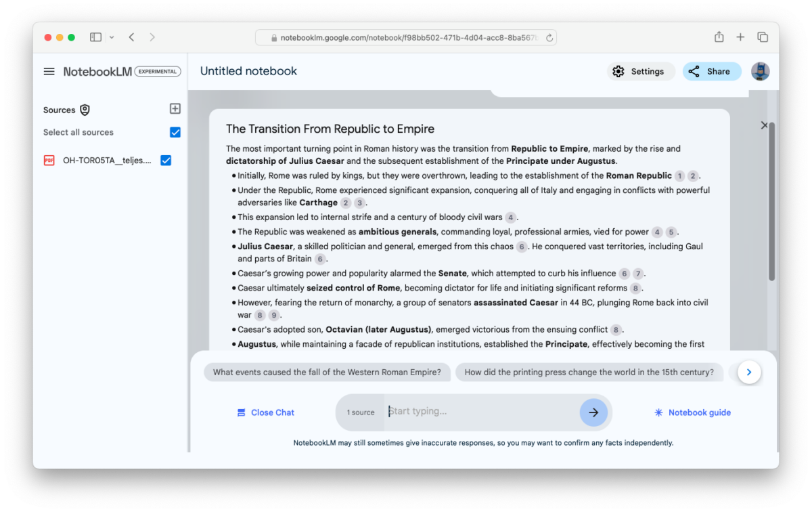Toggle Safari sidebar visibility
This screenshot has height=512, width=812.
click(x=95, y=37)
